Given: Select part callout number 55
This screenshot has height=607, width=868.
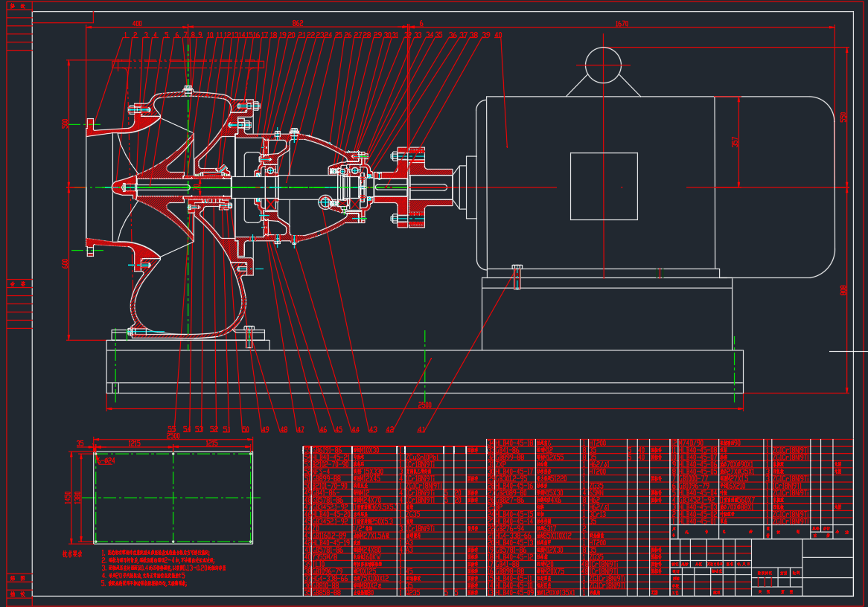Looking at the screenshot, I should 171,429.
